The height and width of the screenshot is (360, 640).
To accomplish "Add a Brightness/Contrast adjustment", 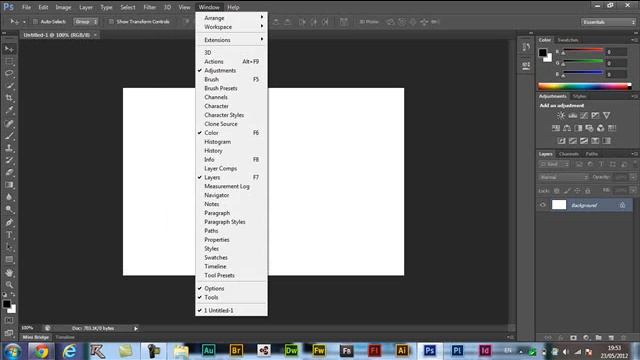I will tap(561, 116).
